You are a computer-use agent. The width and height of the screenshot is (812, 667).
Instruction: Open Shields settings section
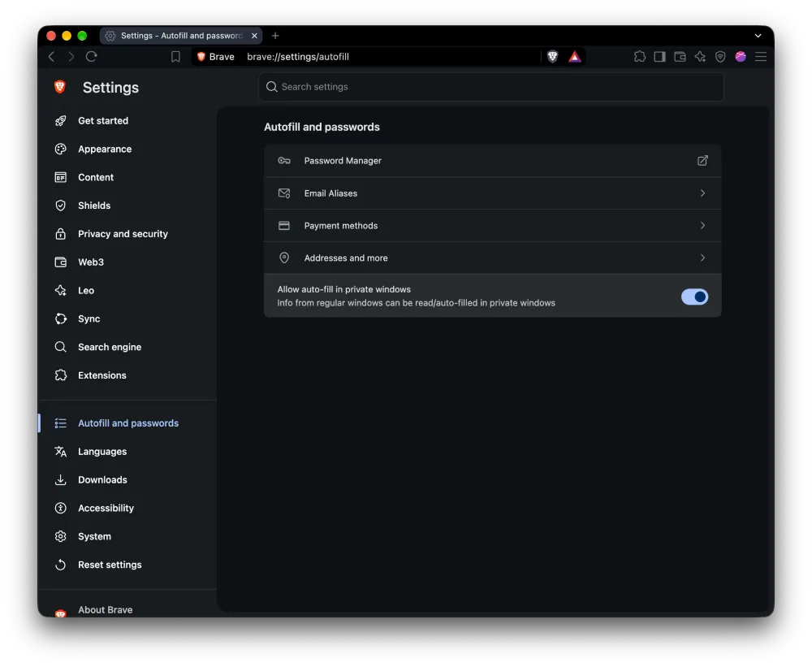(x=94, y=206)
